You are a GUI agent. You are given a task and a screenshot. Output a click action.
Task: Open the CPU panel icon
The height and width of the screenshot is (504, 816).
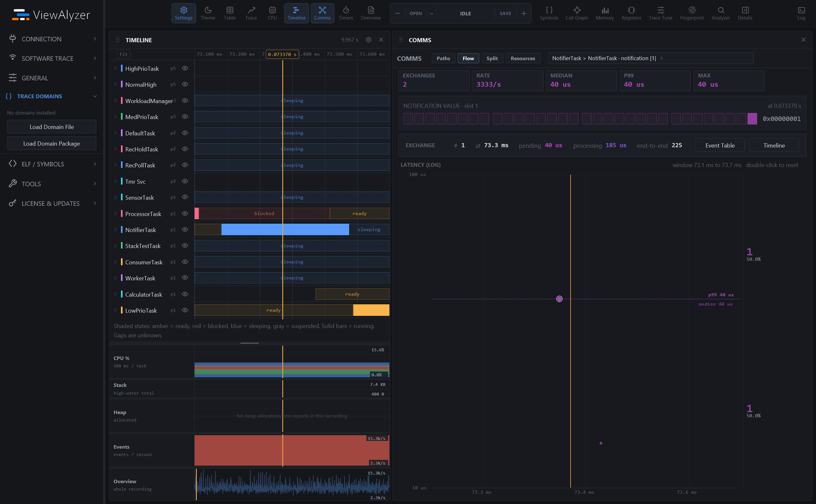pos(272,13)
